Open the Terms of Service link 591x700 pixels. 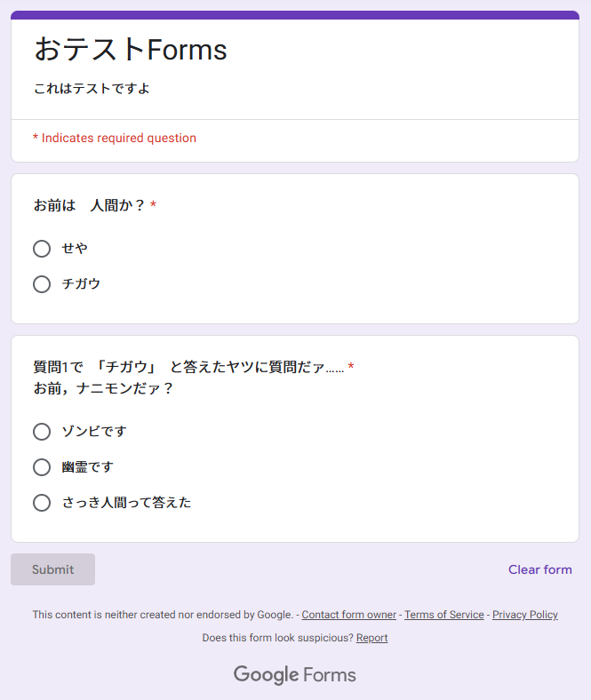point(444,615)
